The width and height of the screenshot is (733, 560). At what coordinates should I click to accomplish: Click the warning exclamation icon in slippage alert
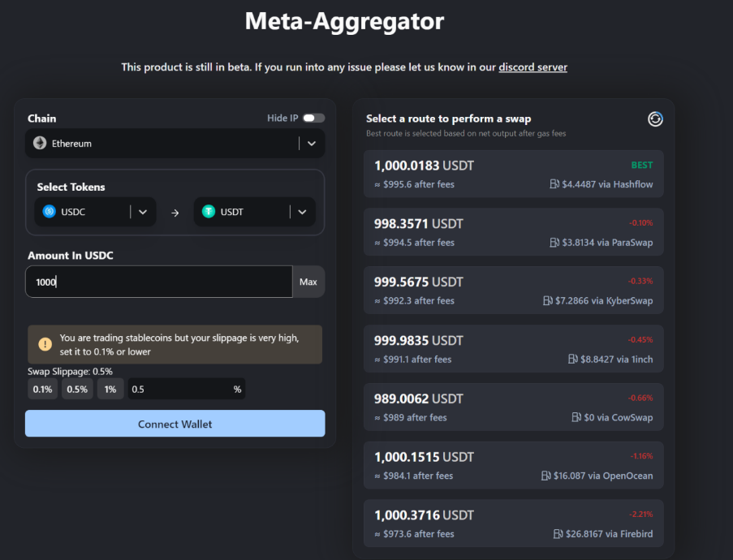[45, 344]
